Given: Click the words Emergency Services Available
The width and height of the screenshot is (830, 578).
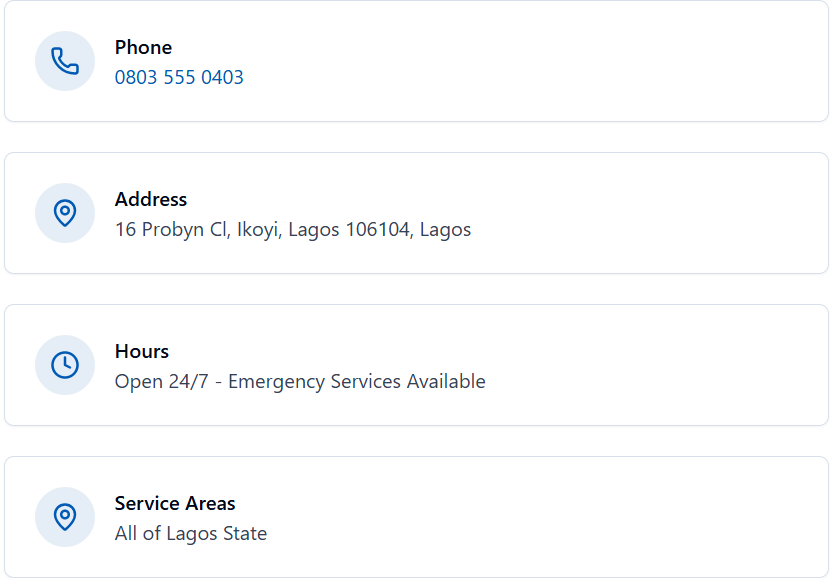Looking at the screenshot, I should pos(357,382).
